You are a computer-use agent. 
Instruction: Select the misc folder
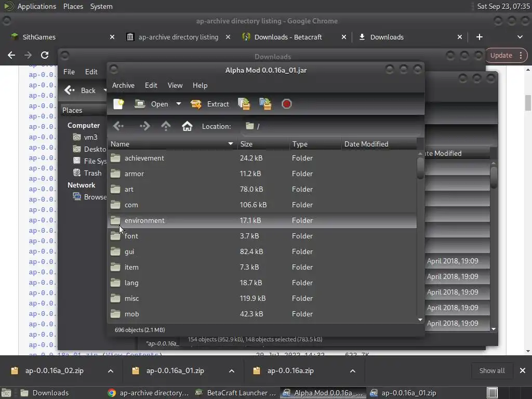[262, 299]
